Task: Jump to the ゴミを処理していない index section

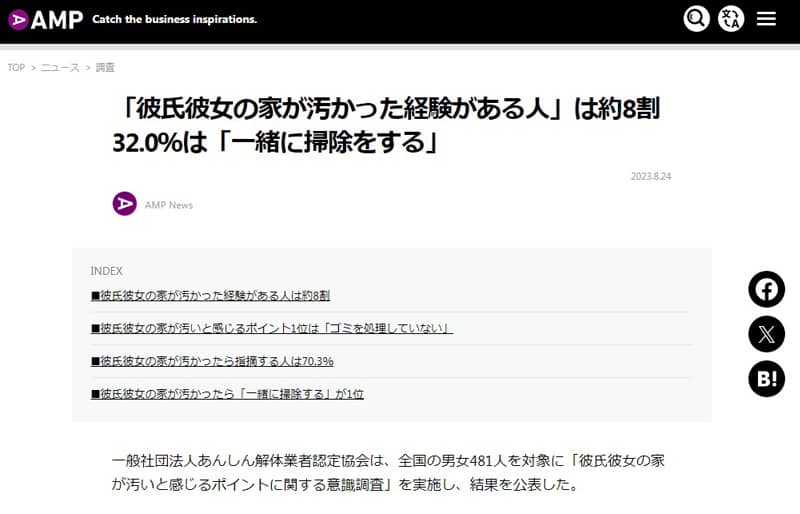Action: [x=272, y=328]
